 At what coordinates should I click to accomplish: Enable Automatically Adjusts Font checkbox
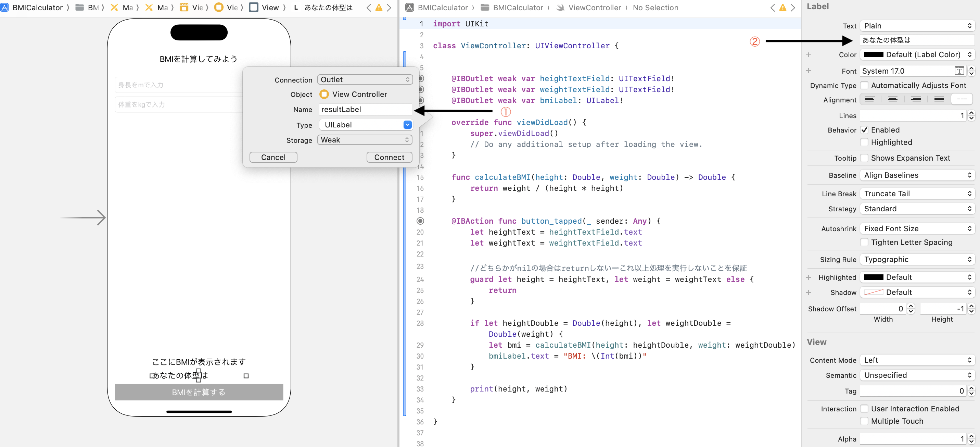click(x=864, y=85)
